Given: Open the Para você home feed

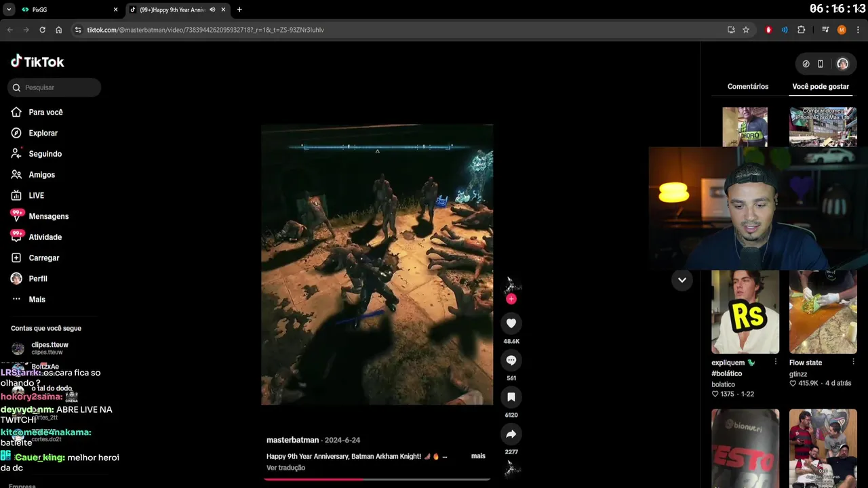Looking at the screenshot, I should coord(45,113).
